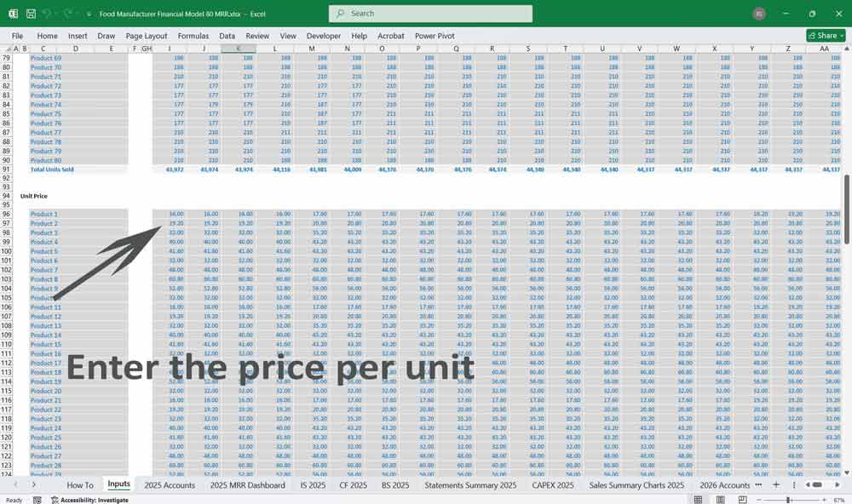
Task: Open the 2025 MRR Dashboard sheet
Action: 247,484
